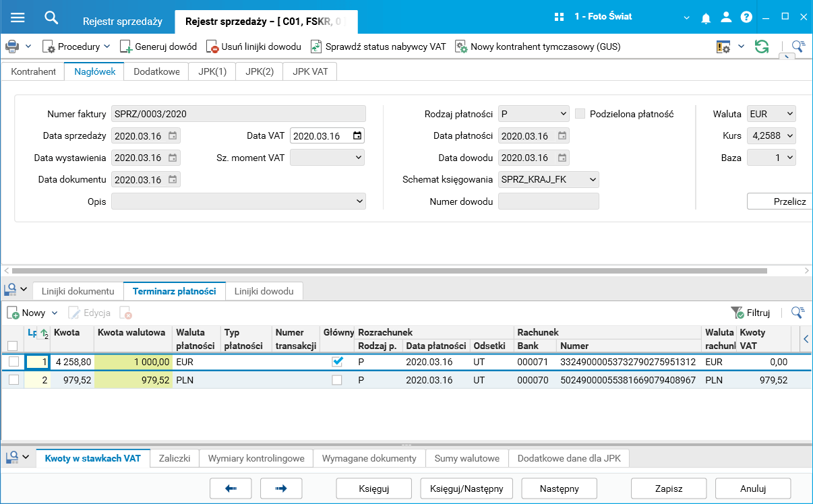Open the Linijki dokumentu tab
813x504 pixels.
coord(78,291)
